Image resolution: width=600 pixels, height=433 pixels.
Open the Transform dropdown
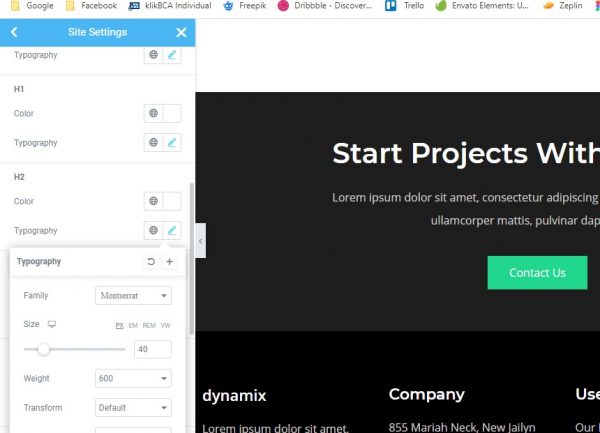click(x=133, y=408)
